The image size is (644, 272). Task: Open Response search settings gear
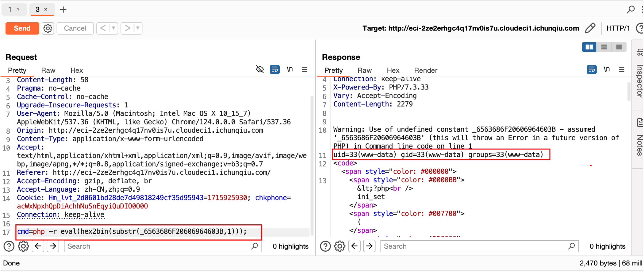click(x=340, y=246)
